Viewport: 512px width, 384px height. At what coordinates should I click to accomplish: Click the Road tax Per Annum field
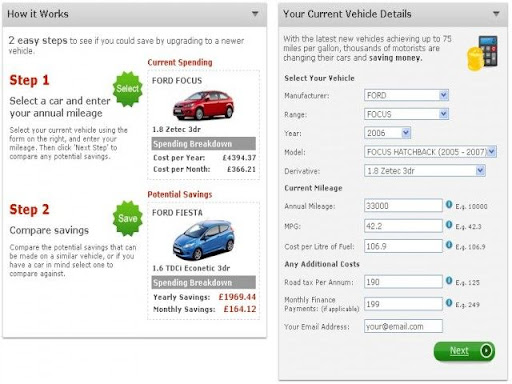403,282
